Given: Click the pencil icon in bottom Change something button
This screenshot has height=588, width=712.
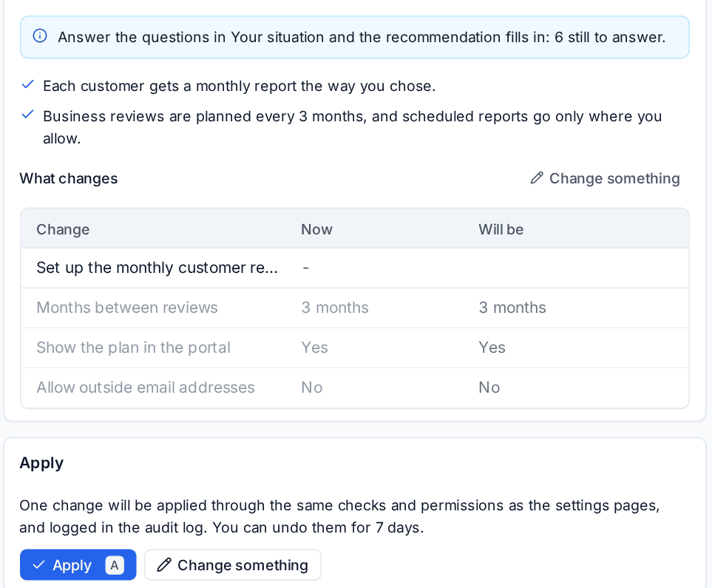Looking at the screenshot, I should pyautogui.click(x=164, y=565).
